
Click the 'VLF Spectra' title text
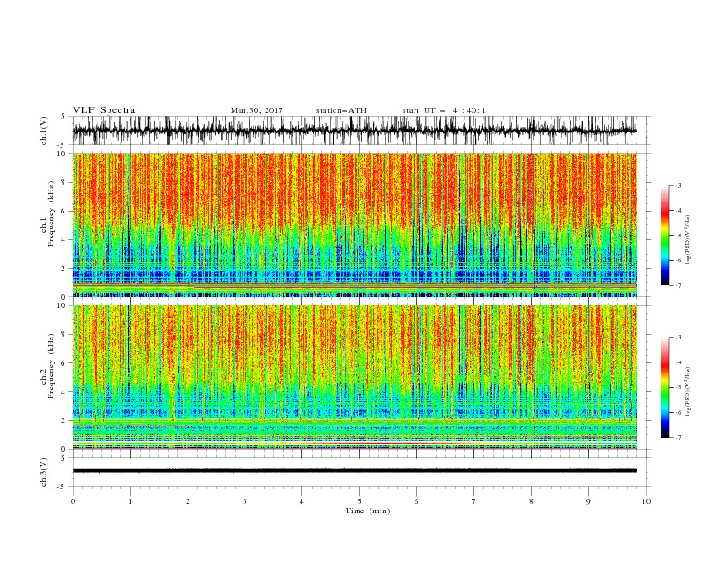tap(104, 110)
